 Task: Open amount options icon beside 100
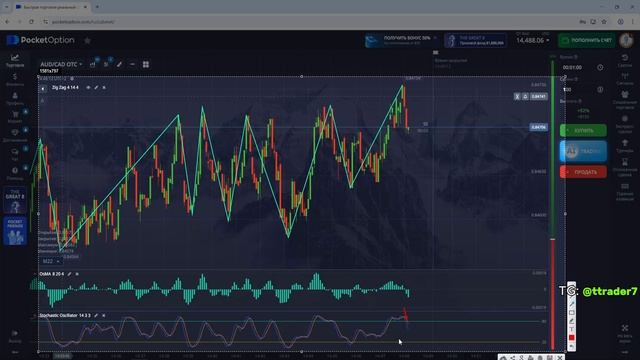[x=600, y=89]
